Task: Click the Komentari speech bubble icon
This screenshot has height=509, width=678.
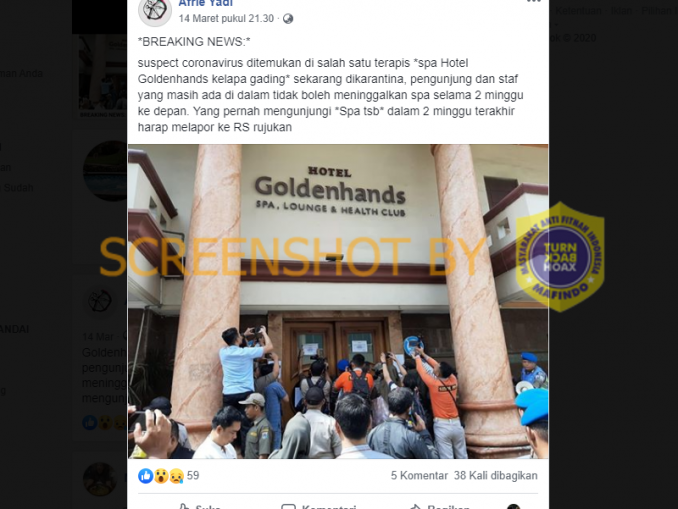Action: tap(288, 506)
